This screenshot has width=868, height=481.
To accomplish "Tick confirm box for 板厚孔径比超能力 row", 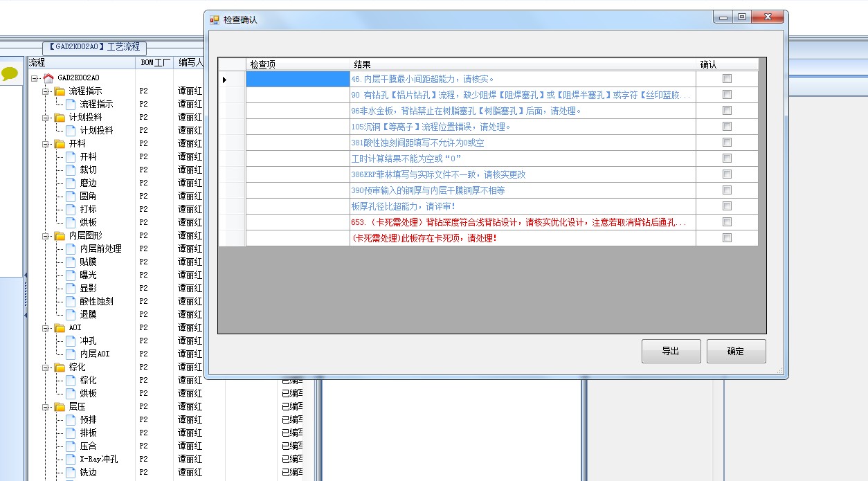I will tap(727, 206).
